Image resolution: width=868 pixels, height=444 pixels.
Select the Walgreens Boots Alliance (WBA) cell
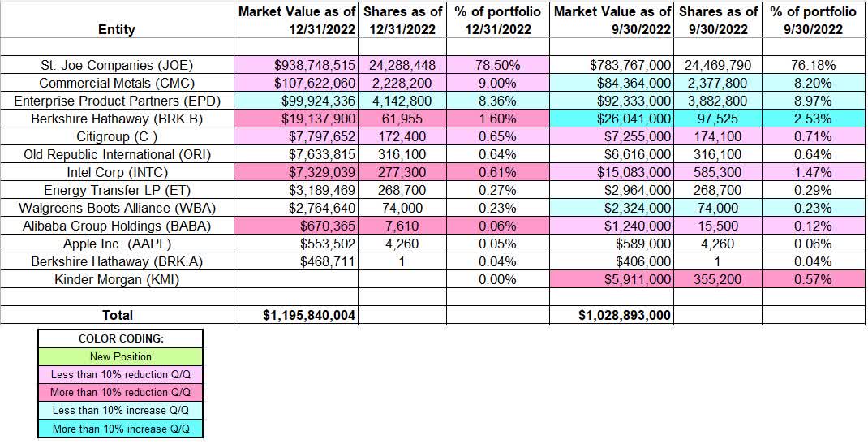117,208
